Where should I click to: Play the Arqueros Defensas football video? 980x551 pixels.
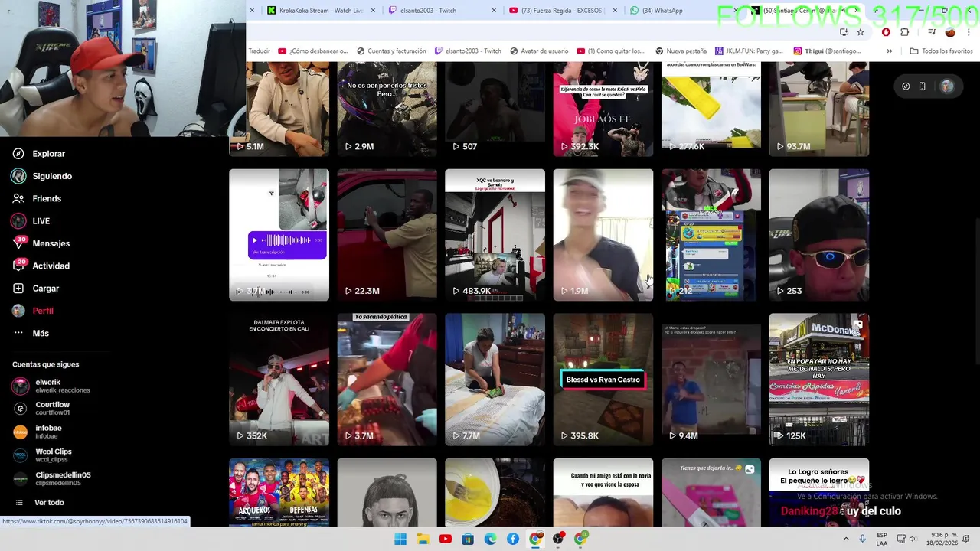tap(279, 493)
